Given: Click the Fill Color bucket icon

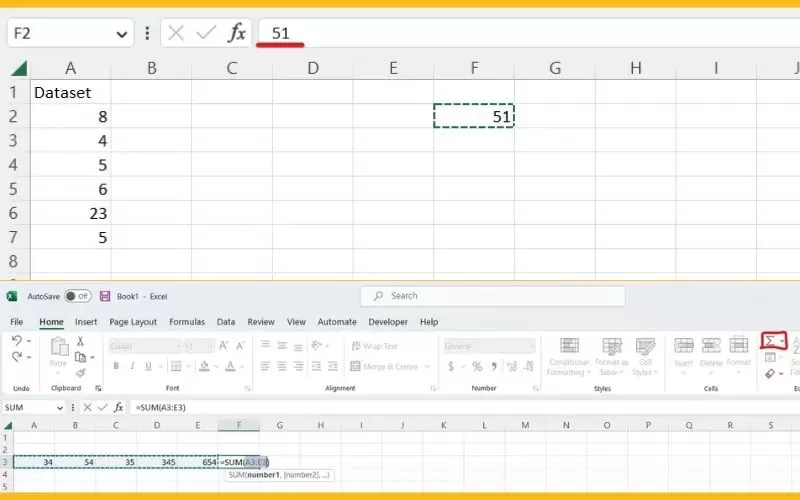Looking at the screenshot, I should tap(204, 366).
